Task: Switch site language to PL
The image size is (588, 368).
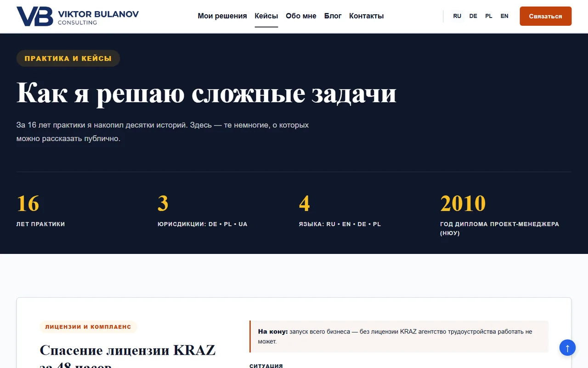Action: pyautogui.click(x=489, y=16)
